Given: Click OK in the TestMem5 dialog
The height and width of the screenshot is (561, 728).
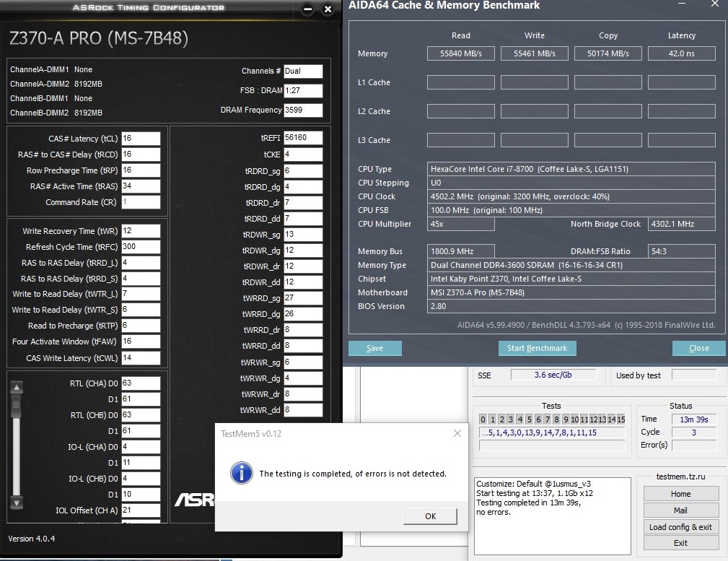Looking at the screenshot, I should pos(431,516).
